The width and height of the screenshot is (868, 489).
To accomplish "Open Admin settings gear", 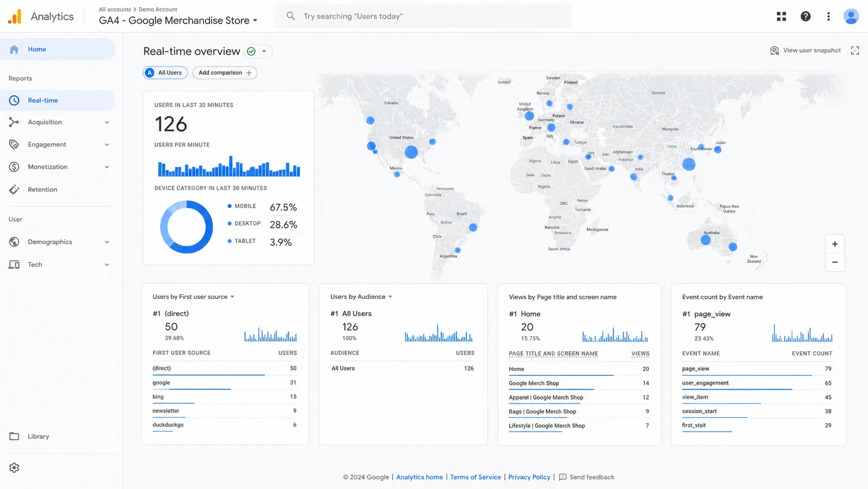I will 14,468.
